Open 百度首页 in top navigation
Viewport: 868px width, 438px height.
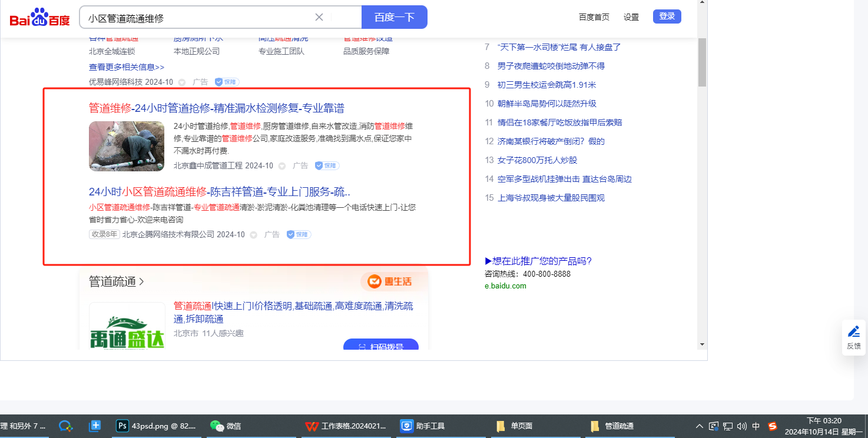[594, 17]
